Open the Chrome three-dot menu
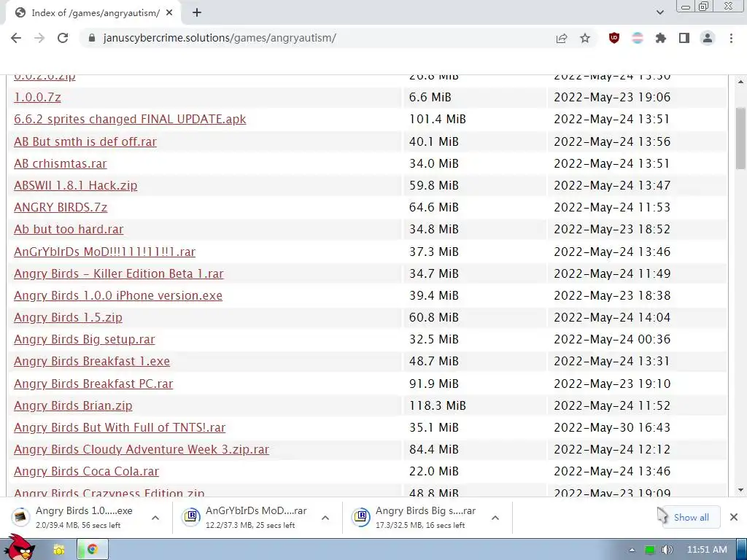This screenshot has width=747, height=560. point(731,38)
